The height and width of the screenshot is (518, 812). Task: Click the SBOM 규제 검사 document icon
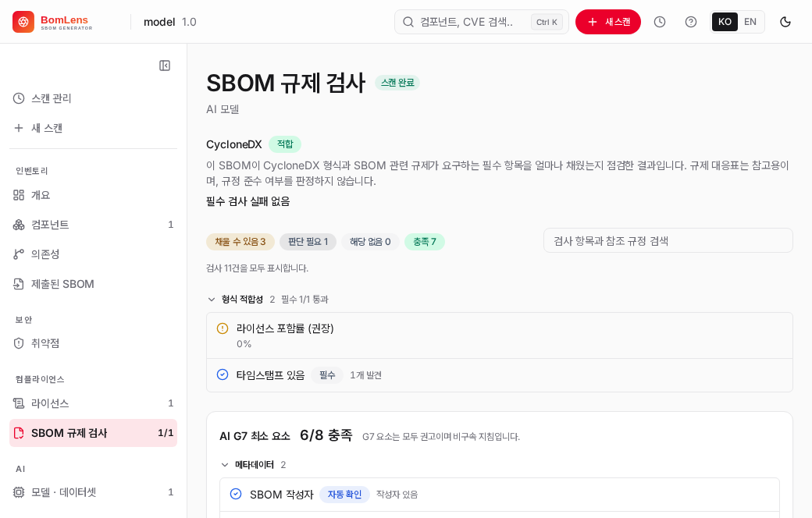(x=19, y=433)
